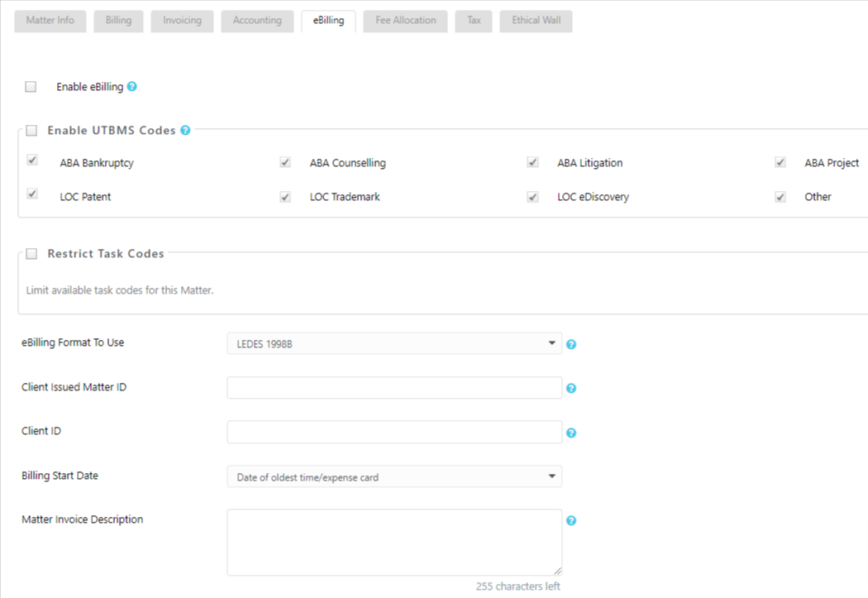
Task: Enable the eBilling checkbox
Action: [x=31, y=87]
